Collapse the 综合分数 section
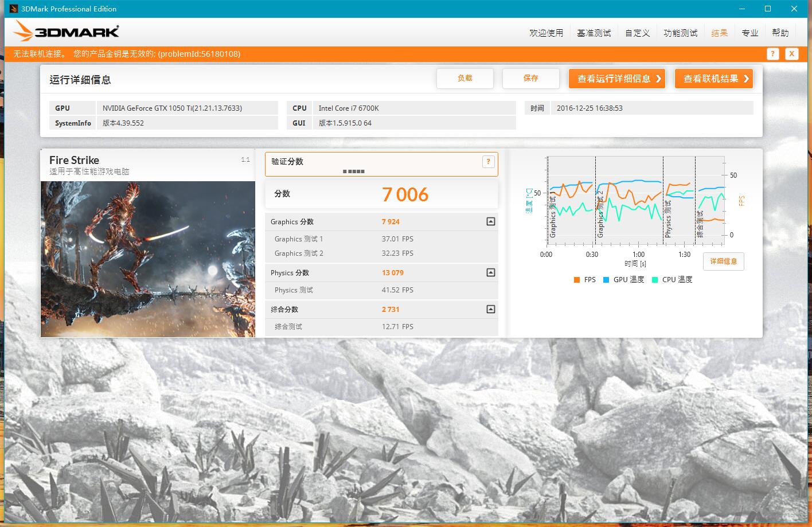812x527 pixels. pos(490,309)
